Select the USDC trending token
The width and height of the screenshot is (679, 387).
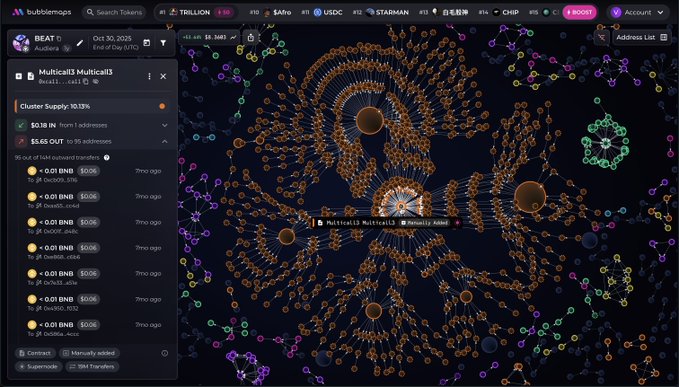[322, 12]
